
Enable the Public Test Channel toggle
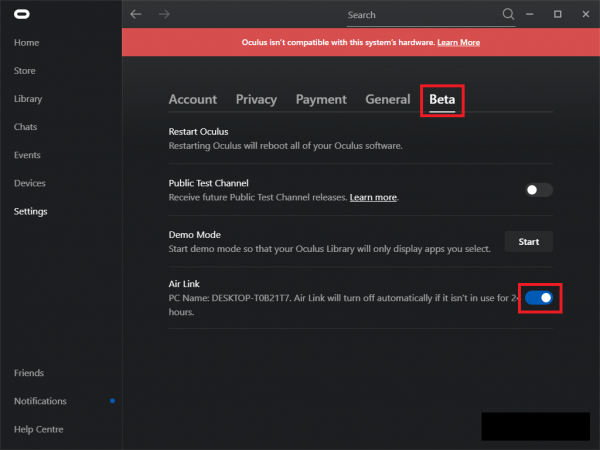pyautogui.click(x=539, y=190)
